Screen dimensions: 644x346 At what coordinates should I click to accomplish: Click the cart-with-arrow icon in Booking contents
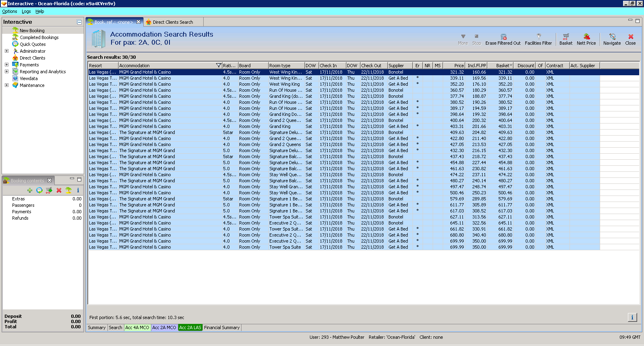(49, 190)
